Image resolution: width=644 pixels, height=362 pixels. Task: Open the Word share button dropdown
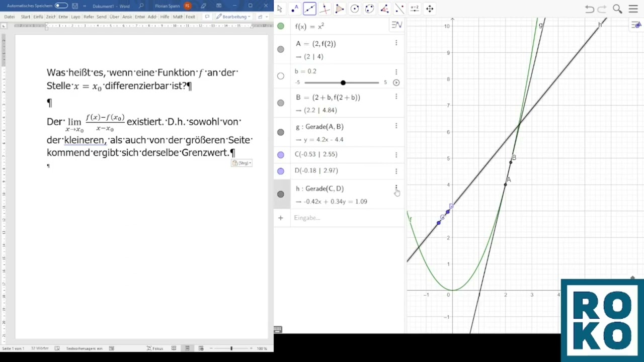click(262, 17)
